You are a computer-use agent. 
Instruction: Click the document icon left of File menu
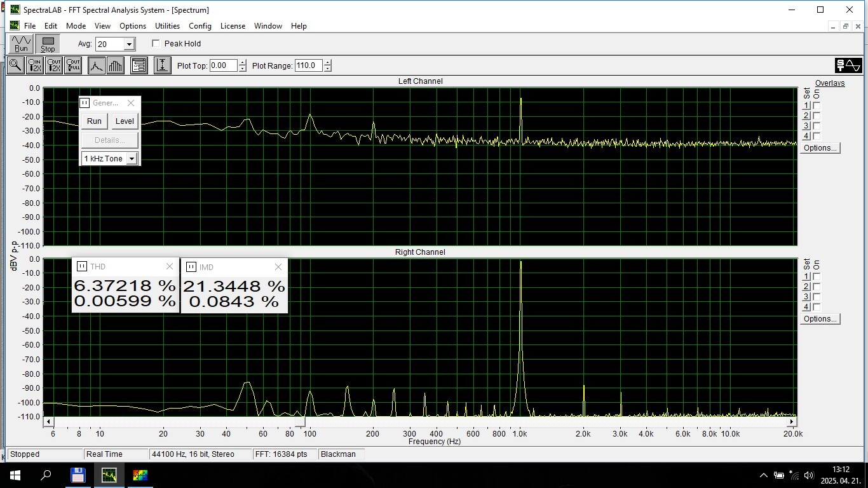pyautogui.click(x=15, y=26)
